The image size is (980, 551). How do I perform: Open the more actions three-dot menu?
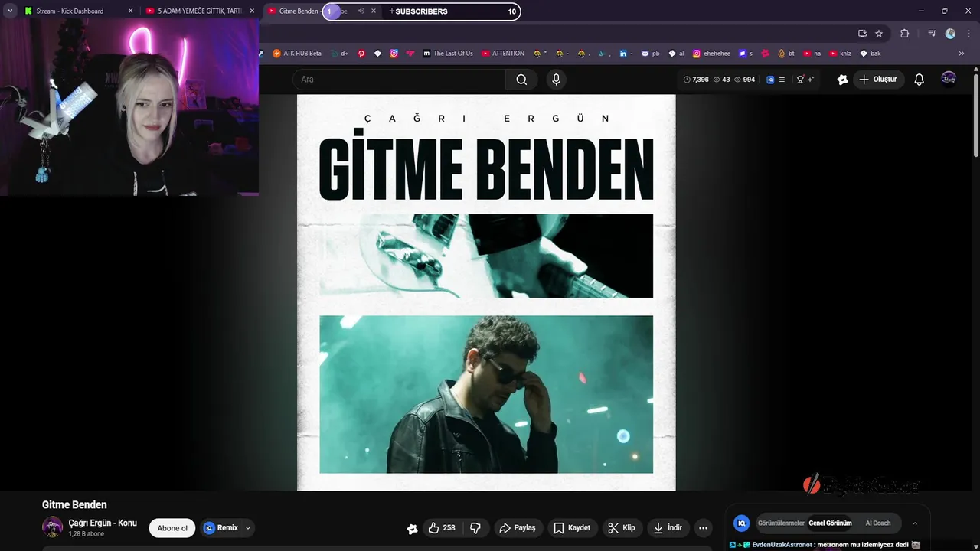coord(703,528)
